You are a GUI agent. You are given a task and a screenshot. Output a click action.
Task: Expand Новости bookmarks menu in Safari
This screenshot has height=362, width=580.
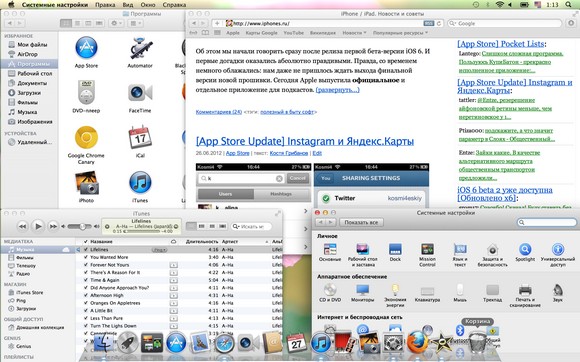[x=354, y=33]
